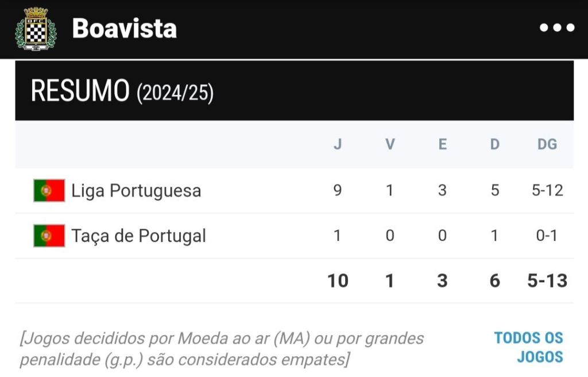The height and width of the screenshot is (377, 588).
Task: Click the Liga Portuguesa games played value 9
Action: coord(338,190)
